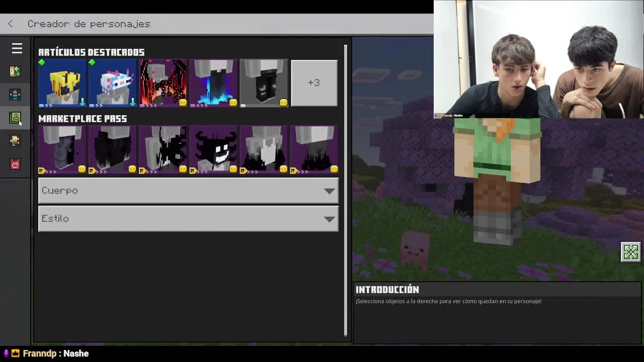This screenshot has width=644, height=362.
Task: Select the white tank top Marketplace Pass item
Action: coord(264,150)
